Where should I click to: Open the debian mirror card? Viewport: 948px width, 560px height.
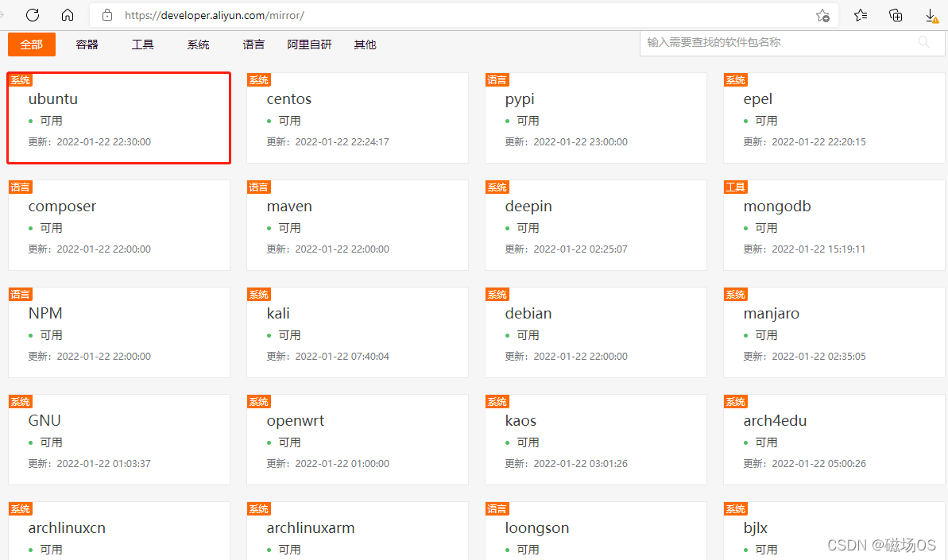click(595, 332)
